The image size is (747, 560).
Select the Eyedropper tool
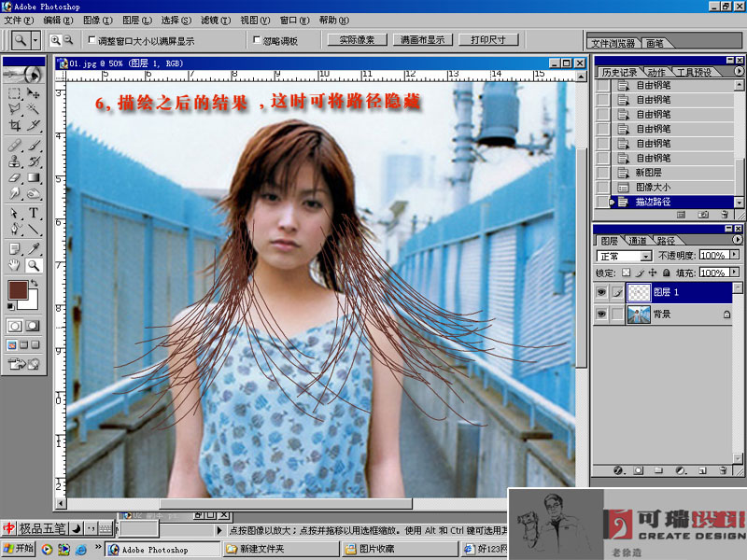coord(35,248)
